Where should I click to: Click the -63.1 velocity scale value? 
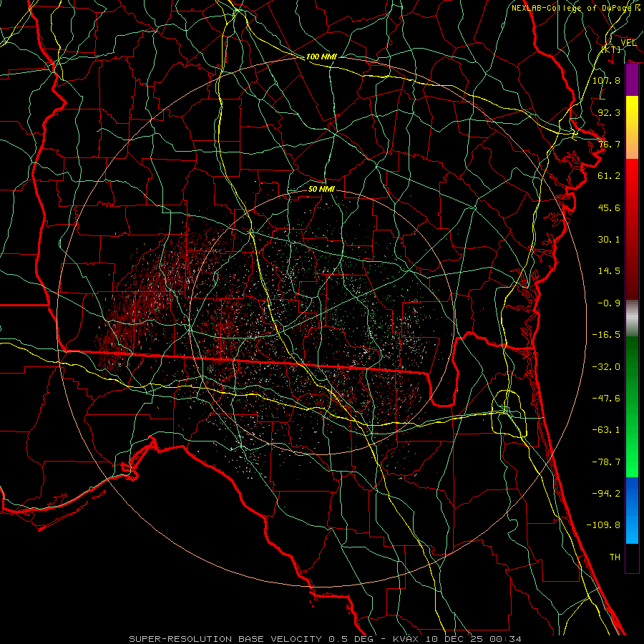click(606, 430)
